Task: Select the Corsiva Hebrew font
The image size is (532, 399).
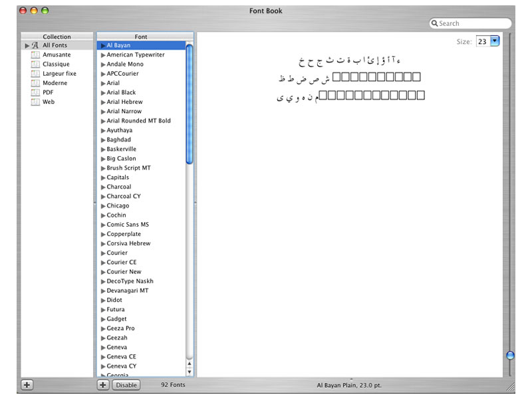Action: click(x=128, y=243)
